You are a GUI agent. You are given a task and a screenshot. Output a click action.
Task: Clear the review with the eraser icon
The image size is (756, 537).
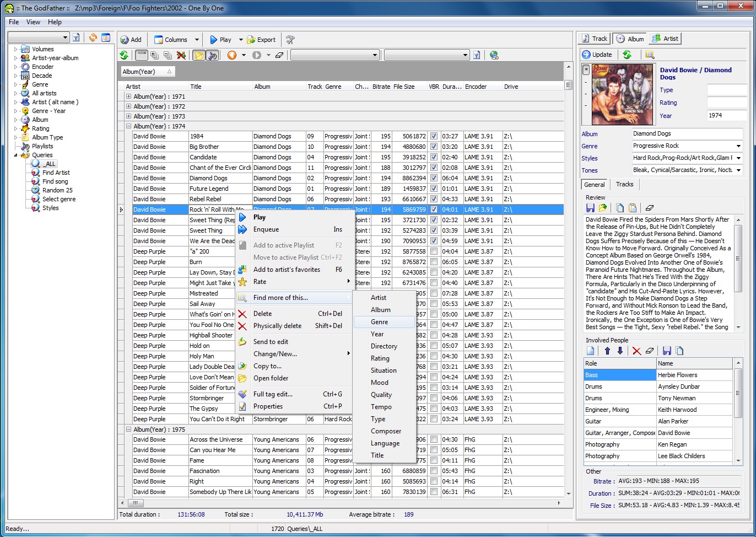[x=650, y=208]
